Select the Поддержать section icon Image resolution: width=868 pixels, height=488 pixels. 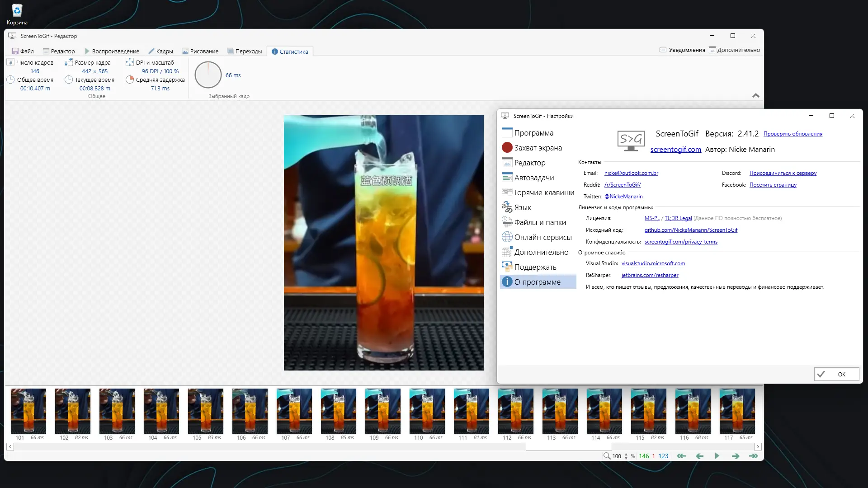[x=507, y=267]
